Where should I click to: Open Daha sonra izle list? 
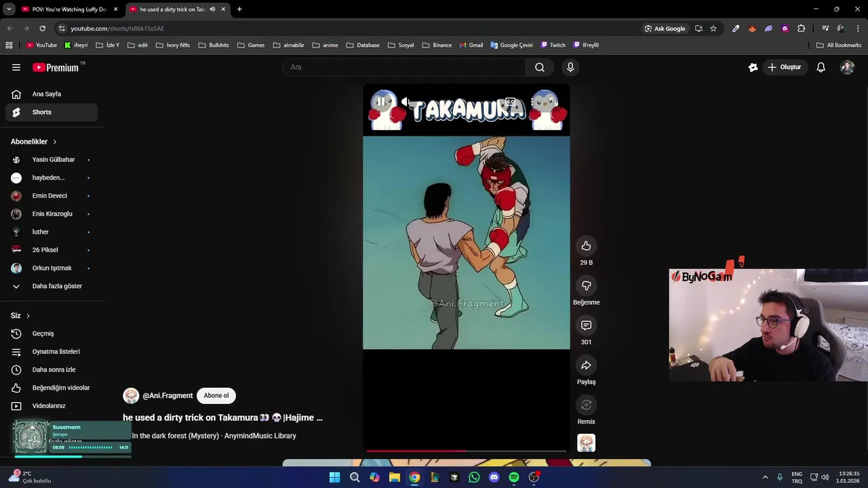point(52,369)
